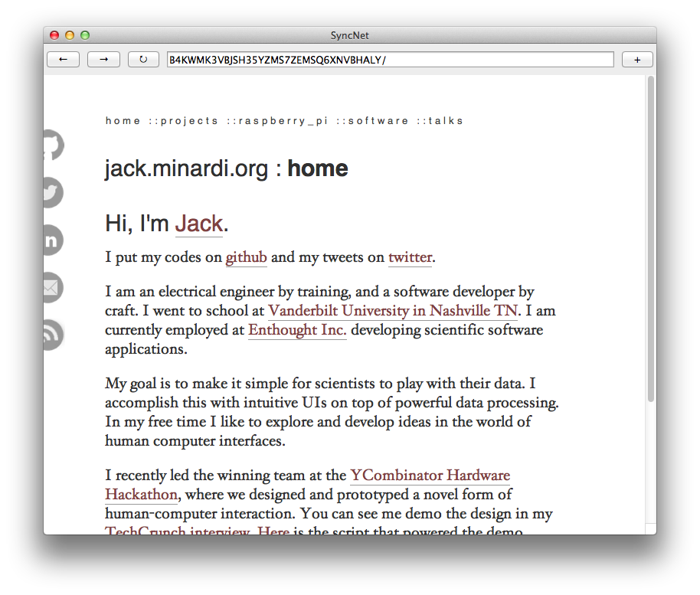The height and width of the screenshot is (595, 700).
Task: Open the Twitter bird sidebar icon
Action: click(53, 192)
